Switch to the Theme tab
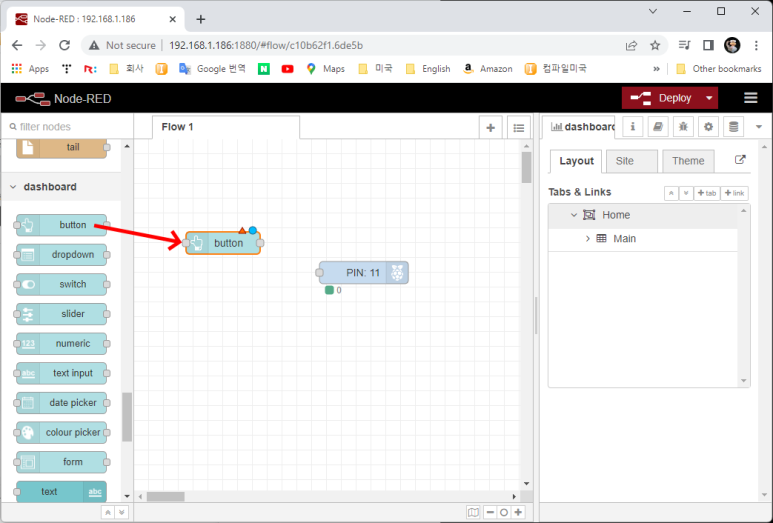The height and width of the screenshot is (523, 773). point(688,161)
